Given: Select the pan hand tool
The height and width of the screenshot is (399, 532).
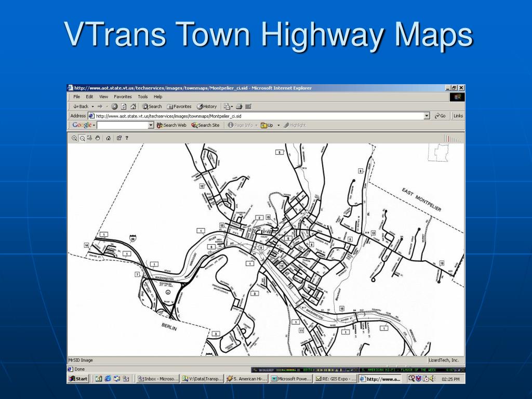Looking at the screenshot, I should (x=98, y=138).
